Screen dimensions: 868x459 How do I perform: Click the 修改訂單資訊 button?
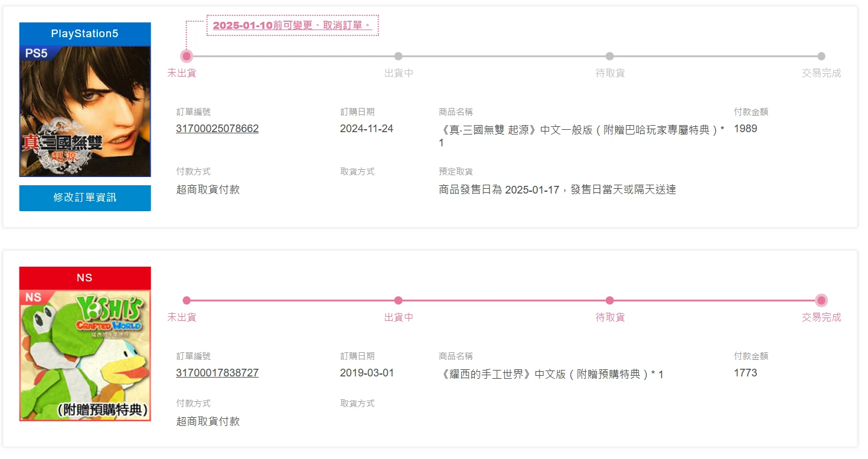pos(85,198)
